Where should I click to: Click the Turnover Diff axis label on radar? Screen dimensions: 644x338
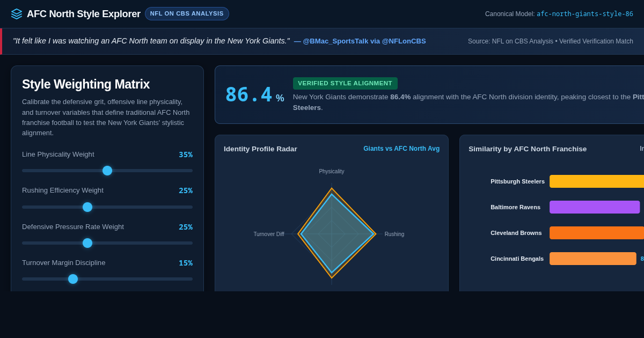[x=269, y=234]
